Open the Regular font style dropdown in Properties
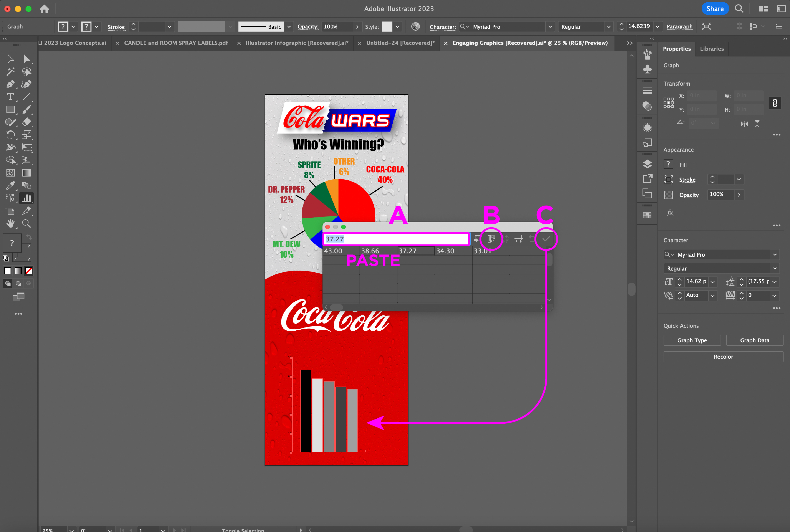 [x=774, y=268]
